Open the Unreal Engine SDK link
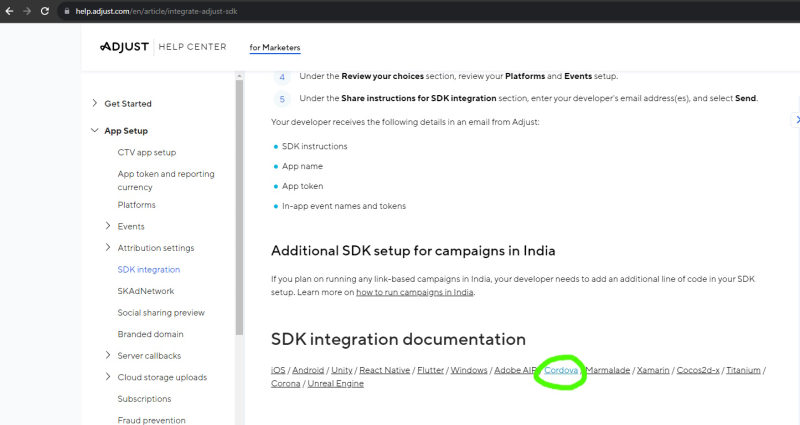Screen dimensions: 800x425 [x=335, y=383]
